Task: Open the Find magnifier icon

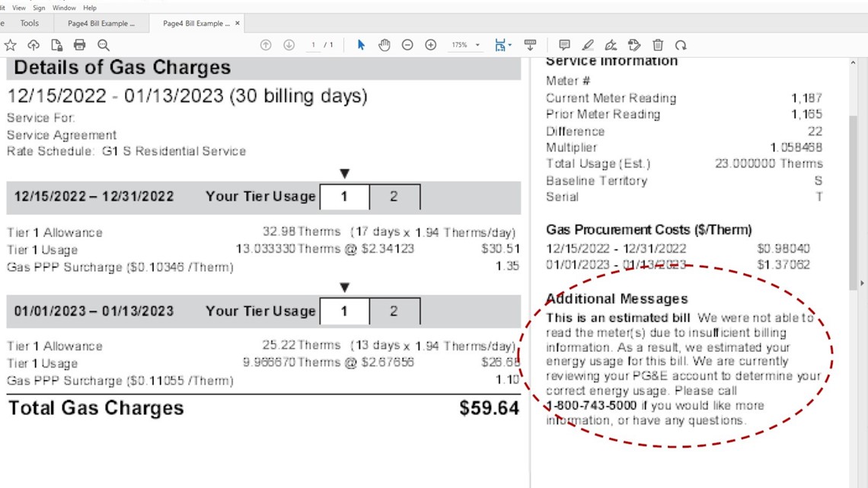Action: pos(103,45)
